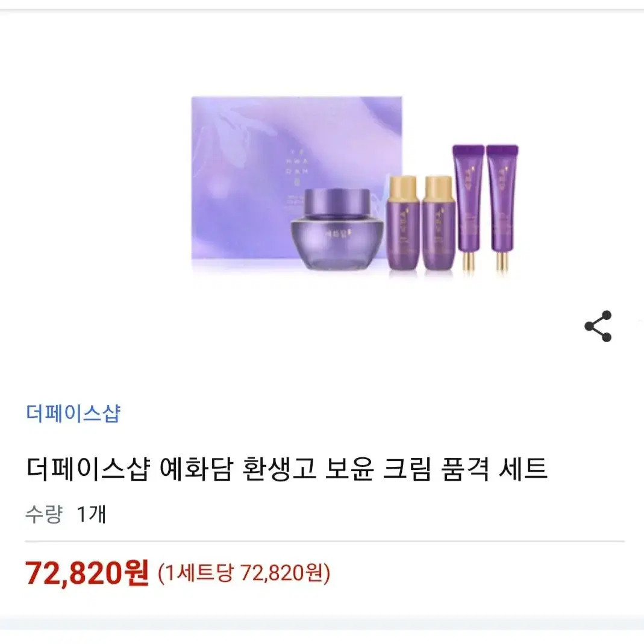Screen dimensions: 644x644
Task: Tap the red 72,820원 price
Action: click(87, 573)
